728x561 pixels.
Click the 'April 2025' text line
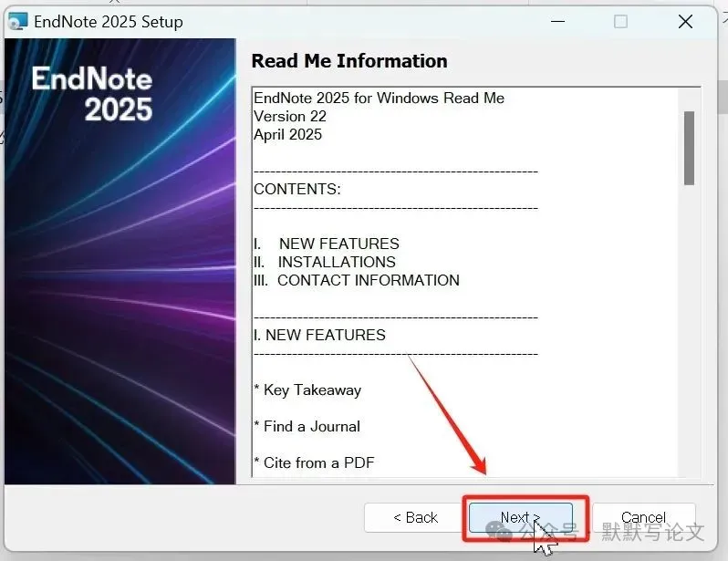(x=287, y=134)
